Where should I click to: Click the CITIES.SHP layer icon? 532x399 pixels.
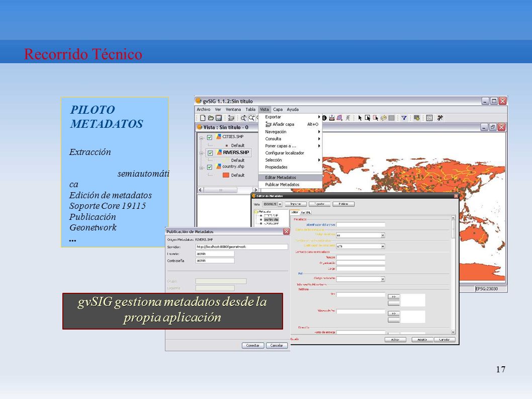pyautogui.click(x=219, y=136)
